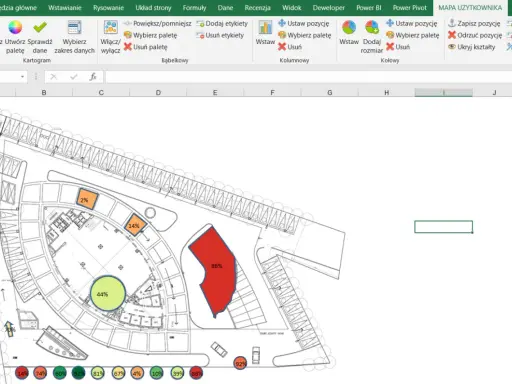512x384 pixels.
Task: Select the orange-red 92% circle
Action: [x=240, y=363]
